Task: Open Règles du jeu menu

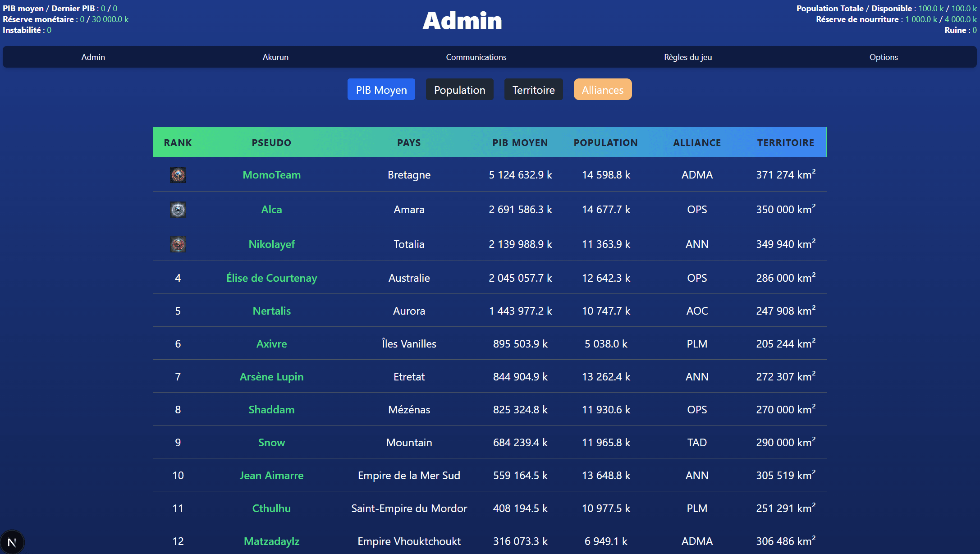Action: [688, 57]
